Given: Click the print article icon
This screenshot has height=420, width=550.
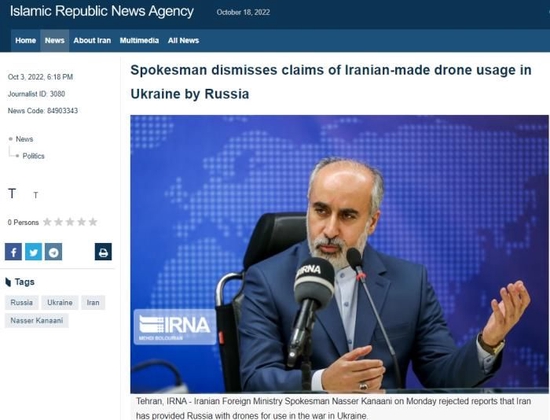Looking at the screenshot, I should [x=103, y=252].
